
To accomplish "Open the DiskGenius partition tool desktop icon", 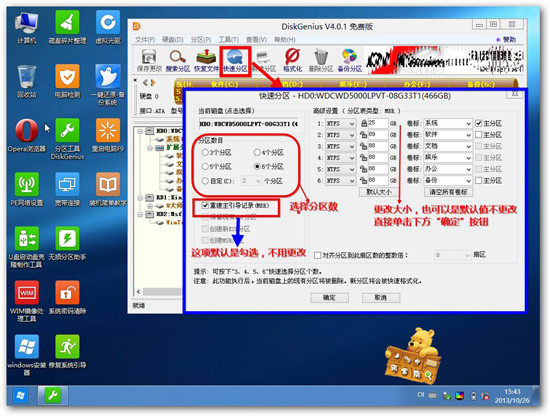I will [x=67, y=139].
